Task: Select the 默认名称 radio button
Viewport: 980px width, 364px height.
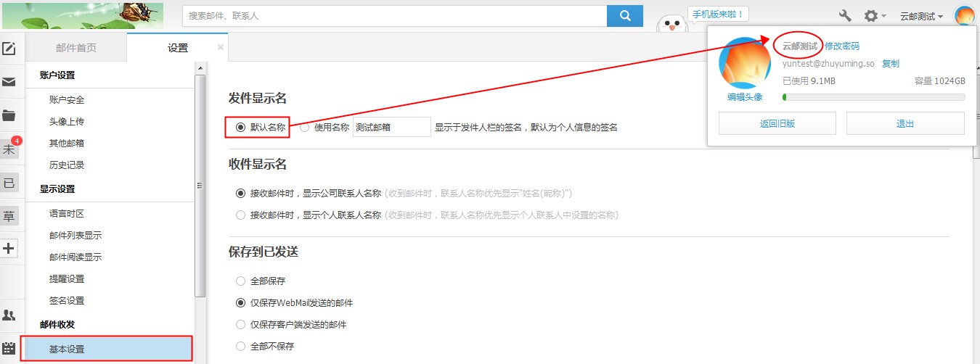Action: pos(240,128)
